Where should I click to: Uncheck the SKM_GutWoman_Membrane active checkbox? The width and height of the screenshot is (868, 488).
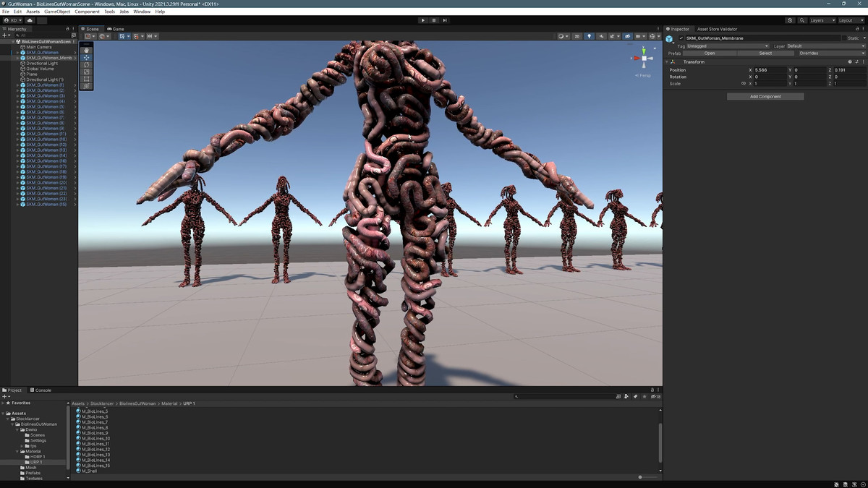pos(681,38)
